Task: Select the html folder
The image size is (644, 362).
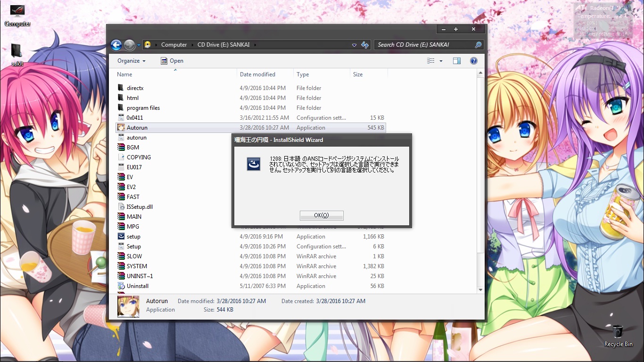Action: click(132, 98)
